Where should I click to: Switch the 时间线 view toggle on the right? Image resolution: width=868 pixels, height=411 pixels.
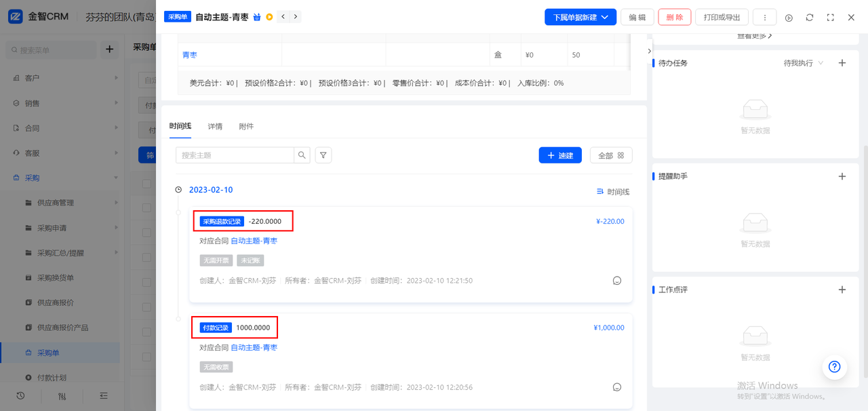pyautogui.click(x=613, y=192)
